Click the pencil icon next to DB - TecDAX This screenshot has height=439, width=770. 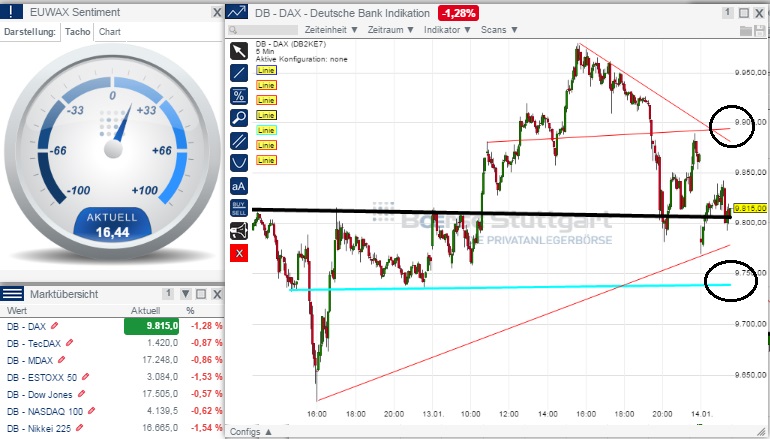[70, 343]
